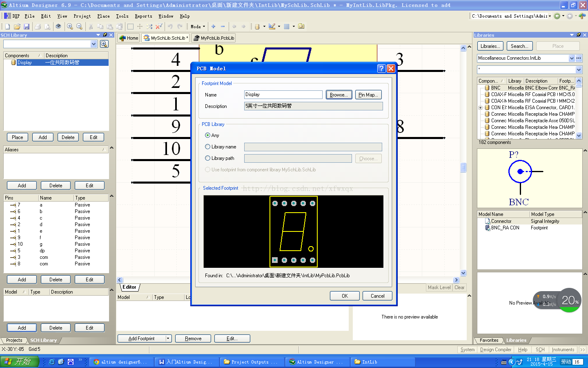Expand the CON EISA connector tree item
Image resolution: width=588 pixels, height=368 pixels.
480,108
